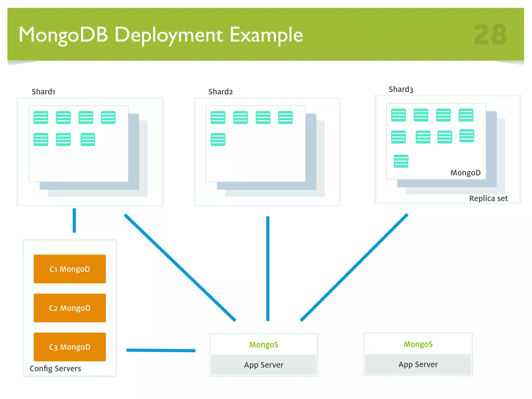Select the lone third-row chunk icon in Shard3
The height and width of the screenshot is (399, 532).
click(x=401, y=161)
